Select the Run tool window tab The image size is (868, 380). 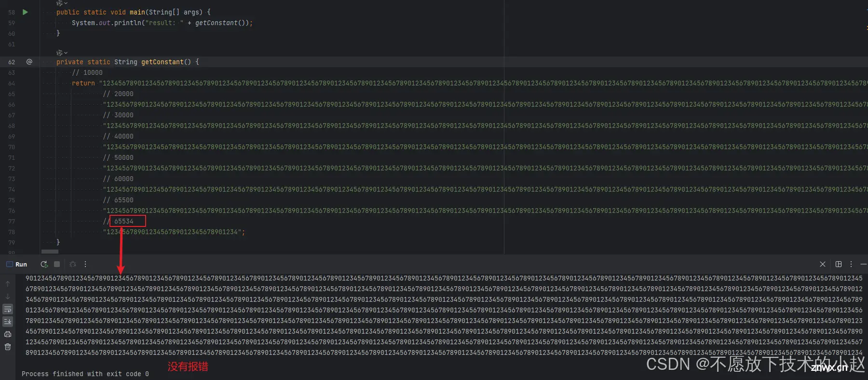tap(17, 264)
